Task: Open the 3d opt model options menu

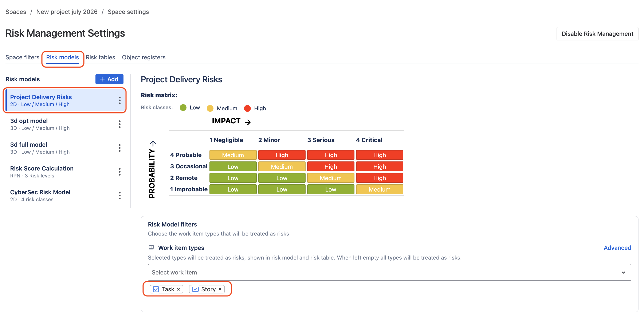Action: (119, 124)
